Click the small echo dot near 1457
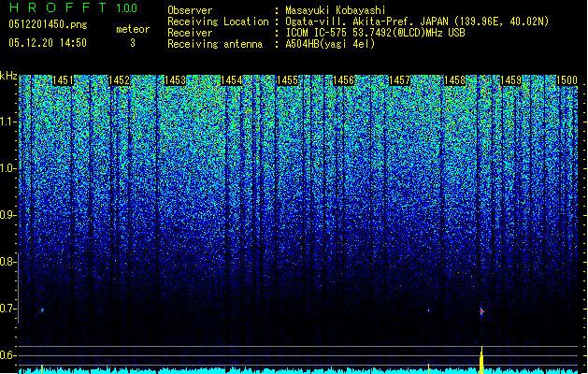 (x=429, y=310)
